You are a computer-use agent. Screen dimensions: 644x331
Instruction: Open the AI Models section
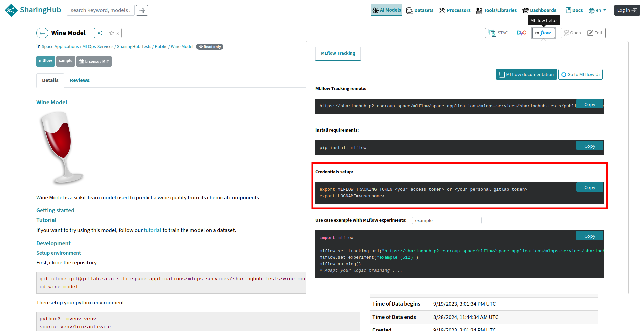click(387, 10)
